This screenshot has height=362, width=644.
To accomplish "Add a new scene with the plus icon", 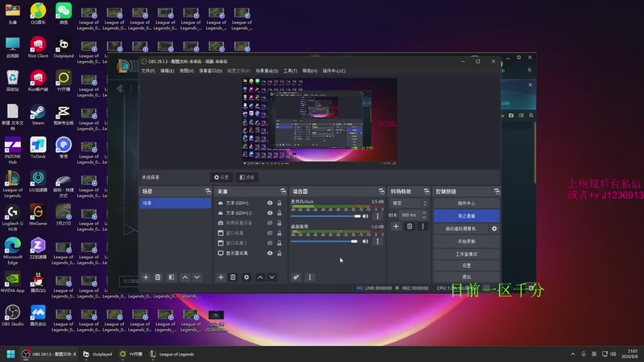I will [146, 278].
